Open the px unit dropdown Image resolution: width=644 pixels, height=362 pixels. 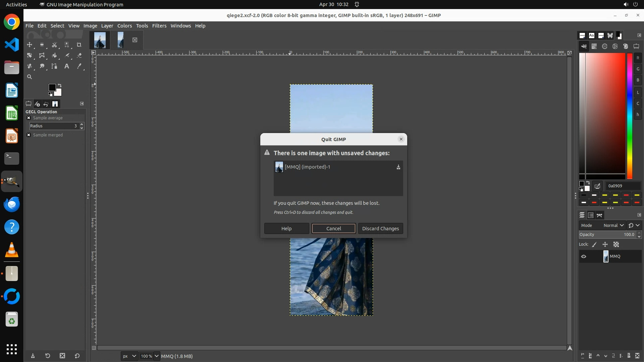pyautogui.click(x=129, y=356)
